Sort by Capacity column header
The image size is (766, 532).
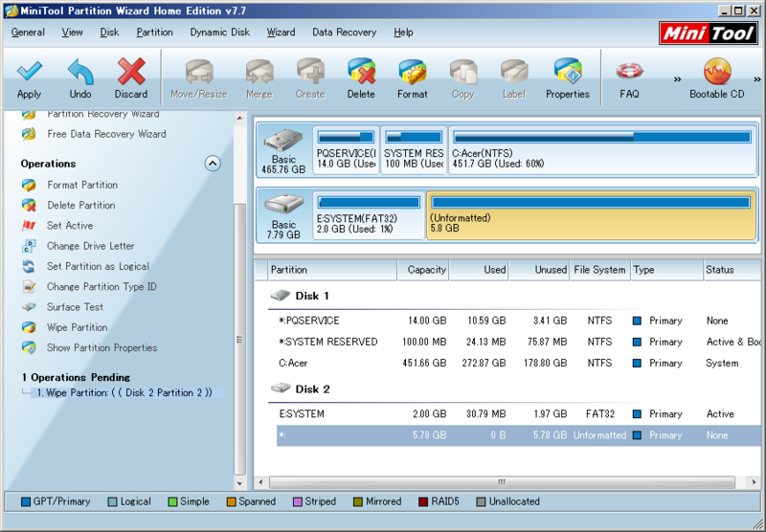(x=423, y=270)
